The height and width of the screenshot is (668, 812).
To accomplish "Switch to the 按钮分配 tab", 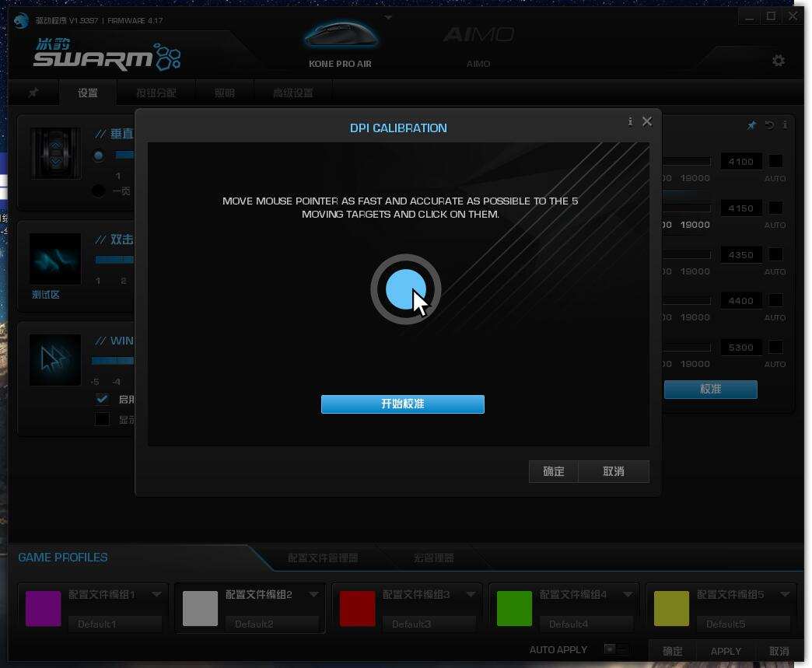I will (x=156, y=93).
